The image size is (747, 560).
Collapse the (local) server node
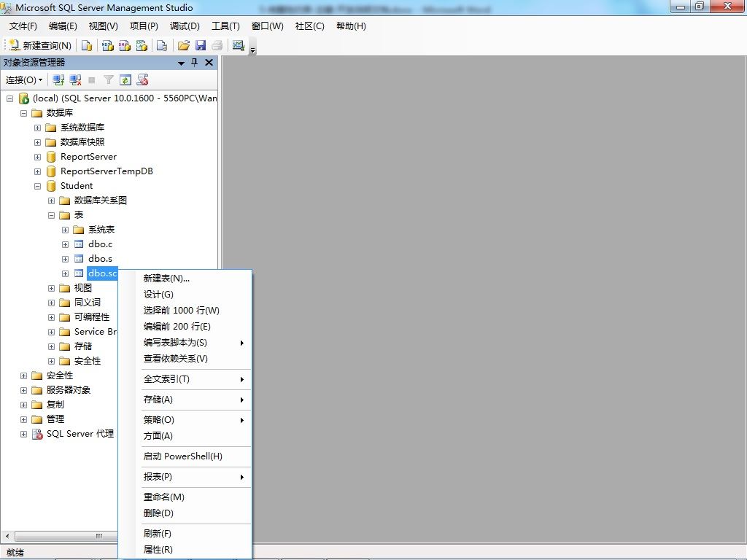tap(9, 98)
